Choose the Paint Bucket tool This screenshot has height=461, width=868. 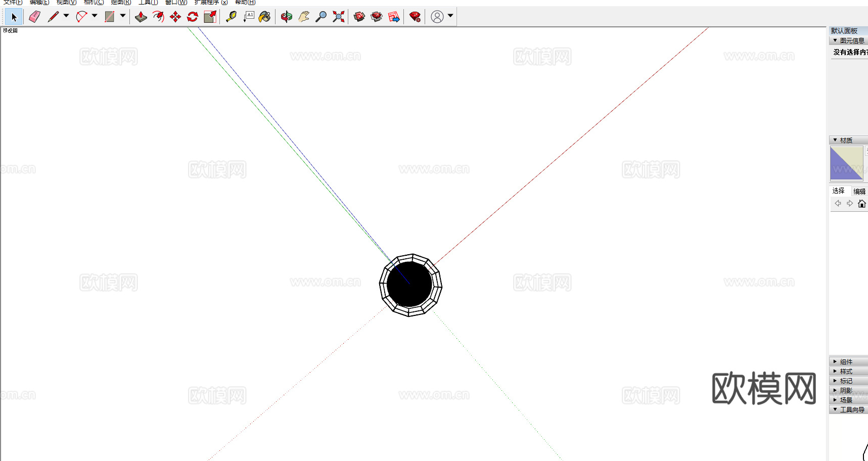tap(265, 17)
